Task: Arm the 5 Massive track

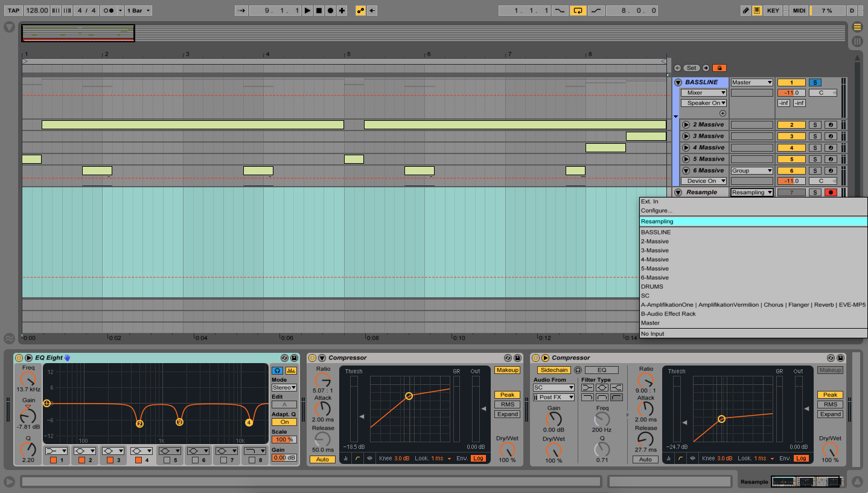Action: click(831, 159)
